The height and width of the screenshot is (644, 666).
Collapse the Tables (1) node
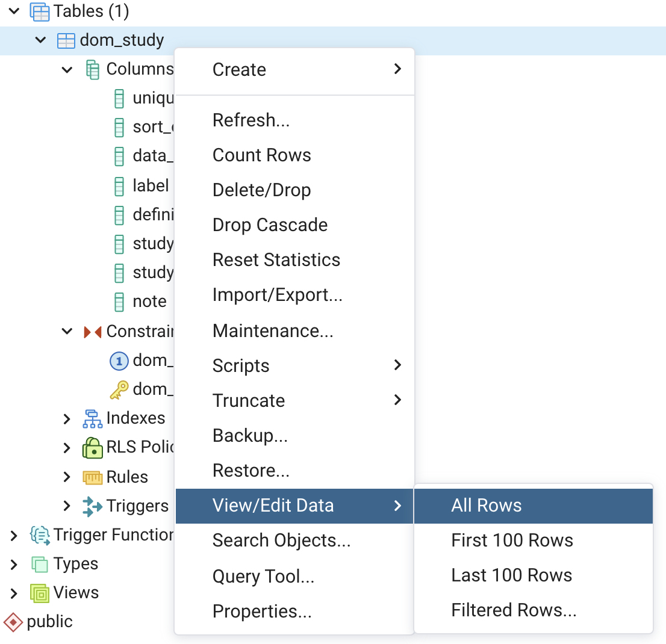14,11
